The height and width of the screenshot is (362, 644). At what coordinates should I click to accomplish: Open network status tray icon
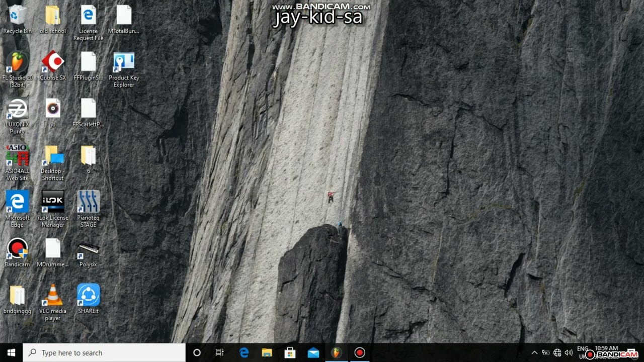tap(557, 353)
